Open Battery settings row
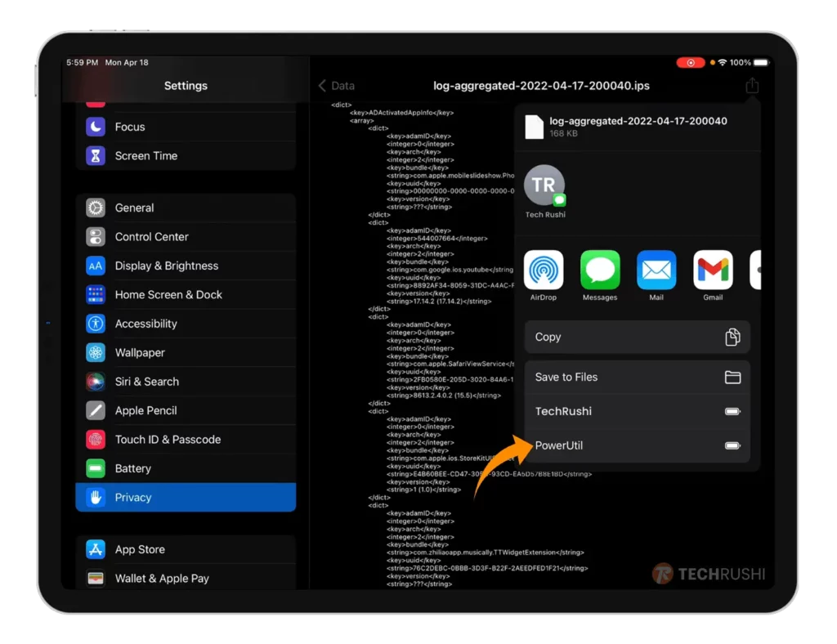This screenshot has width=837, height=644. pyautogui.click(x=186, y=468)
